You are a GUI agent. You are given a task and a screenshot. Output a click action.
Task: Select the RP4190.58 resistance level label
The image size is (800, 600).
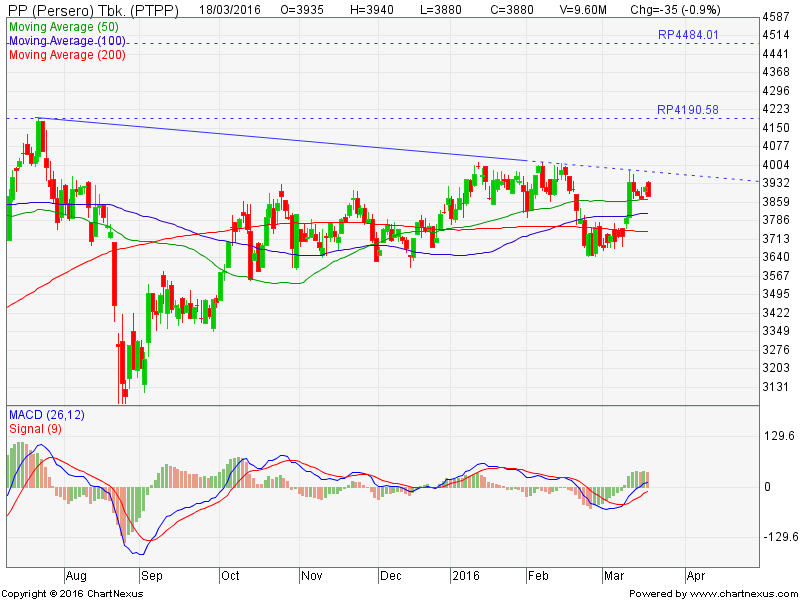(688, 110)
